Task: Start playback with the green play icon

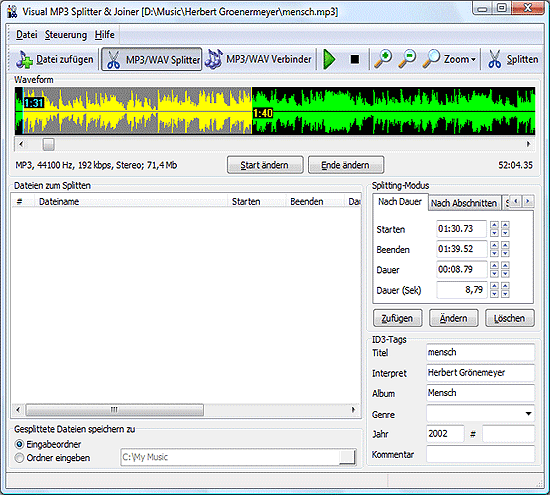Action: pyautogui.click(x=329, y=59)
